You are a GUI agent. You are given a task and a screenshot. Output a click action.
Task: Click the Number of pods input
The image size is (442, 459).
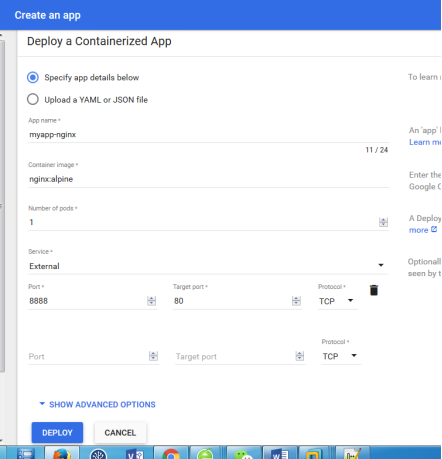(203, 222)
